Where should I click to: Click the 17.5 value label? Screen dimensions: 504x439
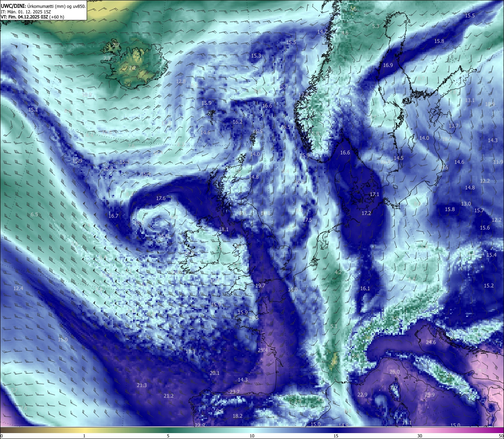[307, 220]
